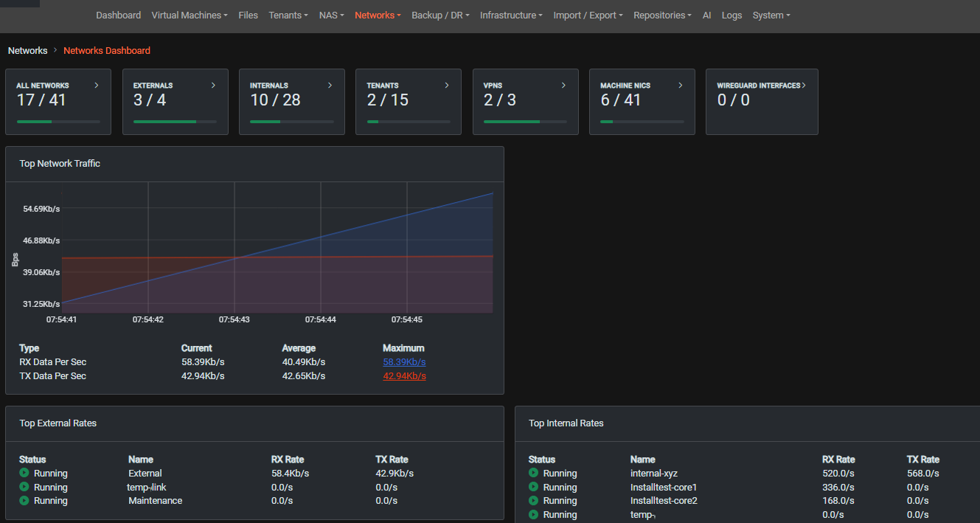Click the 07:54:43 point on traffic chart
Image resolution: width=980 pixels, height=523 pixels.
coord(234,257)
